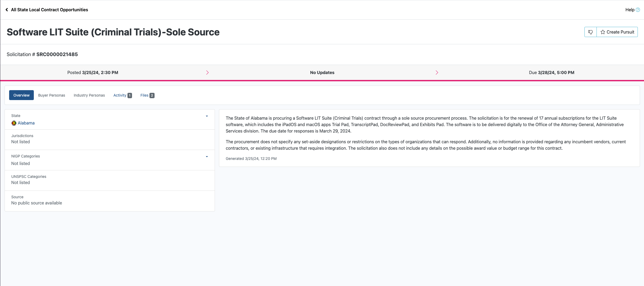644x286 pixels.
Task: Switch to the Buyer Personas tab
Action: point(52,95)
